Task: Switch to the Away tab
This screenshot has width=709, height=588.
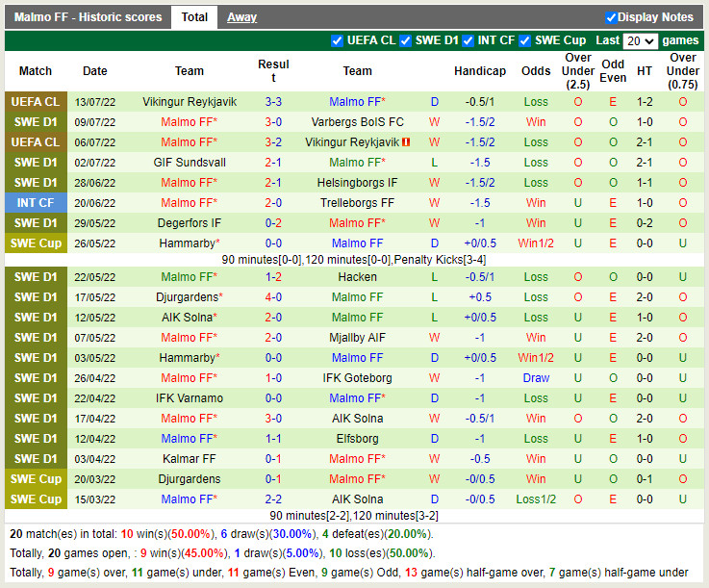Action: pos(241,17)
